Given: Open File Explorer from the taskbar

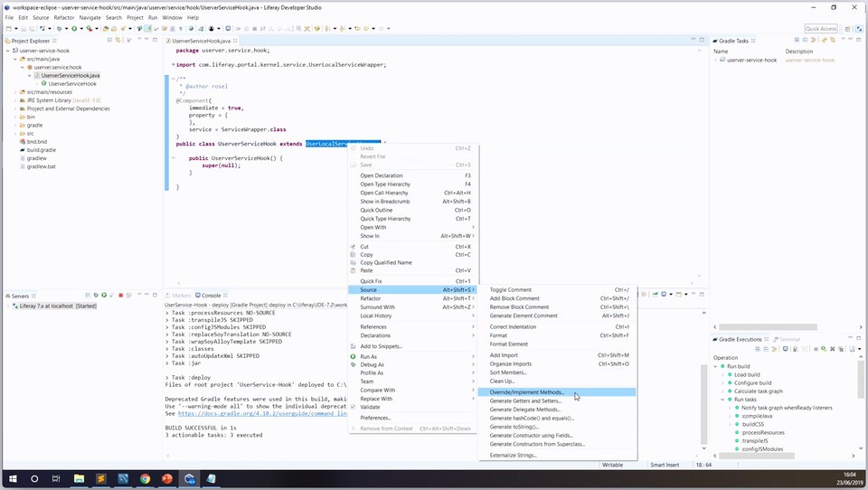Looking at the screenshot, I should tap(79, 479).
